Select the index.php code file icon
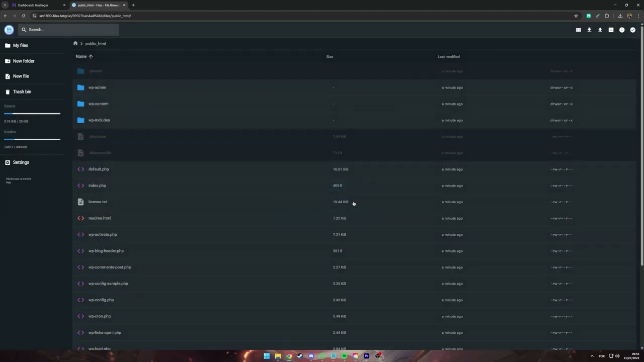The width and height of the screenshot is (644, 362). point(80,186)
